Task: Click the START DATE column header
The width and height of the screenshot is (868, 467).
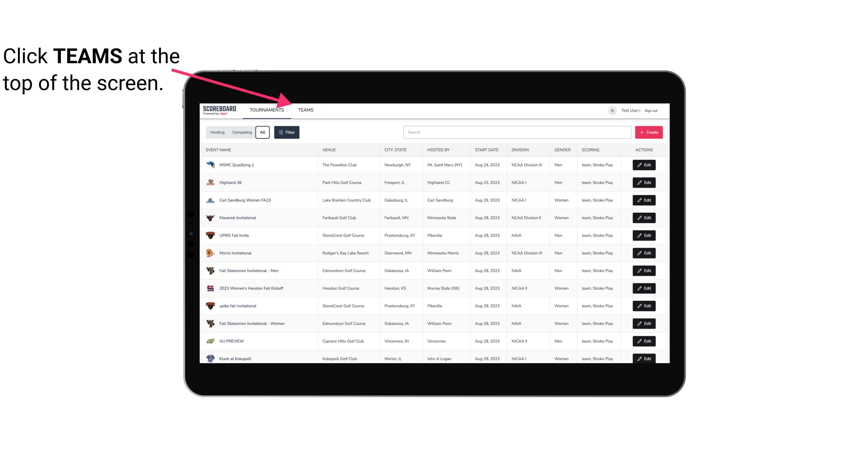Action: [x=487, y=149]
